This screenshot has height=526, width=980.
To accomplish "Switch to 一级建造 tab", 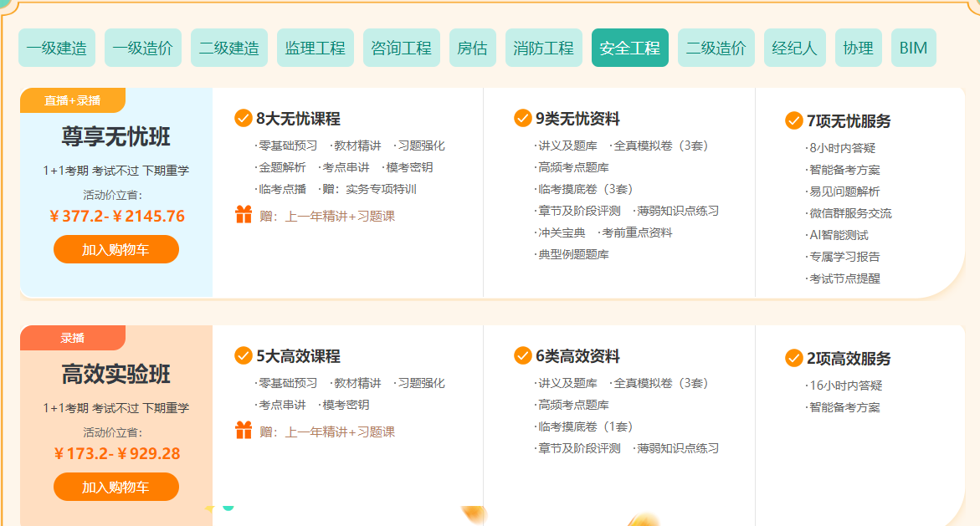I will (57, 48).
